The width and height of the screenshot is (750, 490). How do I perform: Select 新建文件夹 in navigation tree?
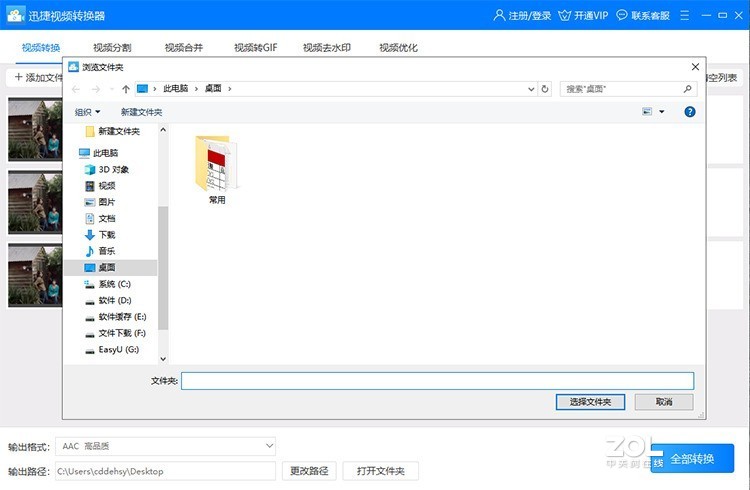pyautogui.click(x=113, y=131)
